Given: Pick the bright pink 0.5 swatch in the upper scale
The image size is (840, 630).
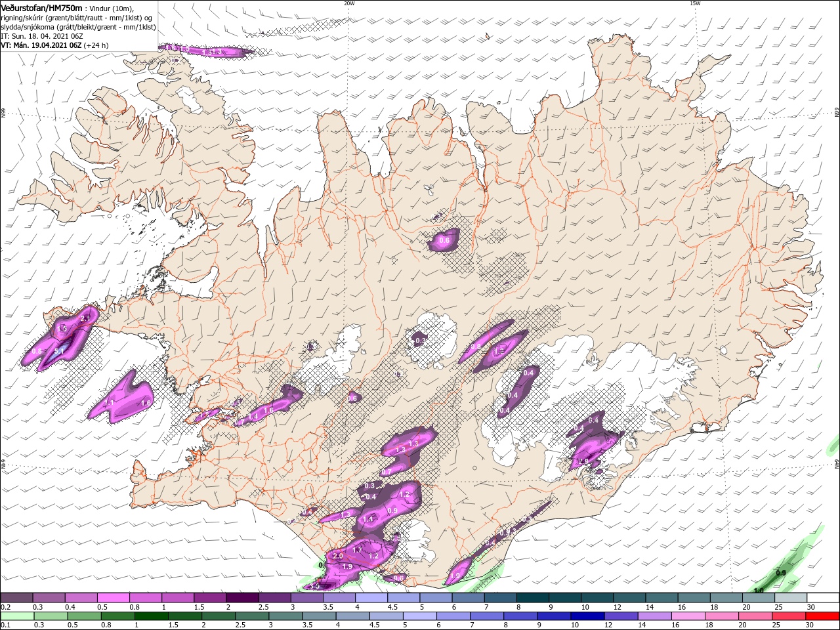Looking at the screenshot, I should click(x=113, y=598).
